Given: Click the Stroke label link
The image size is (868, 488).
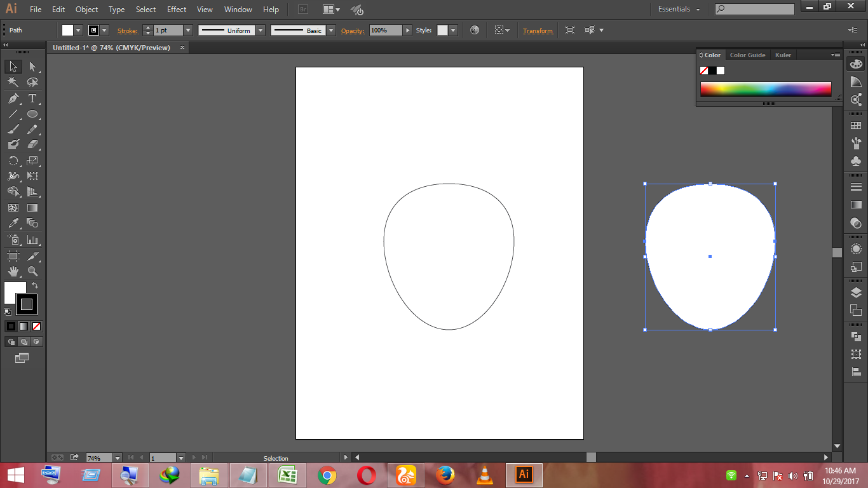Looking at the screenshot, I should click(x=128, y=30).
